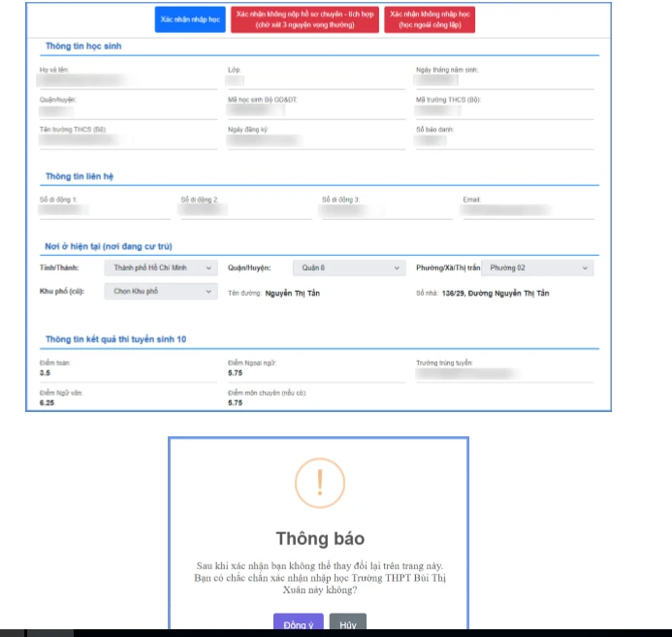Open the Phường/Xã/Thị trấn dropdown
Viewport: 672px width, 637px height.
point(537,268)
